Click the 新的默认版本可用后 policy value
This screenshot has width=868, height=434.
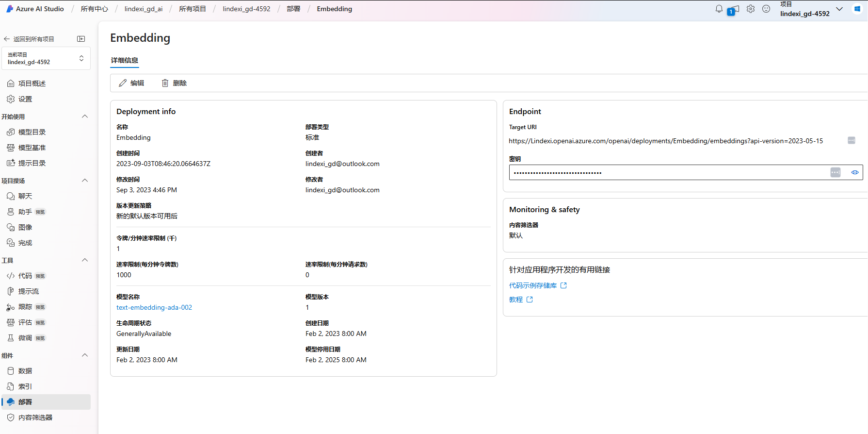coord(147,216)
